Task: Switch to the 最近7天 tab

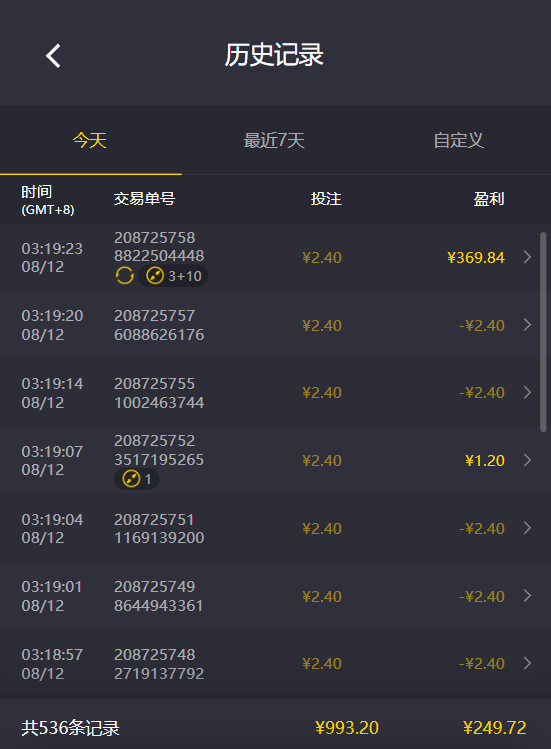Action: [x=274, y=140]
